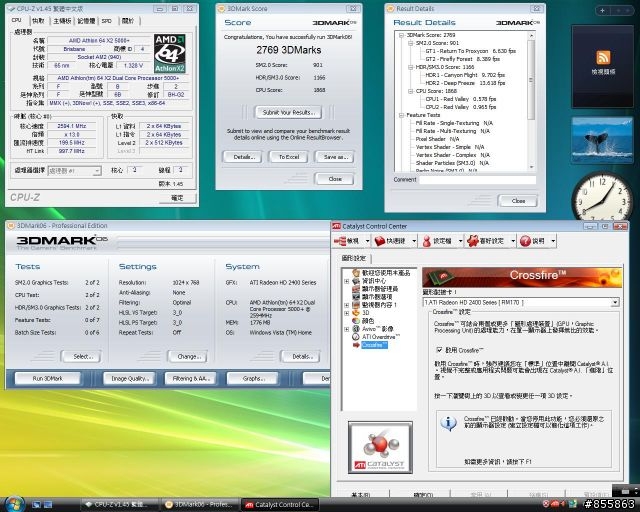The width and height of the screenshot is (640, 512).
Task: Select the 資訊中心 Information Center tree icon
Action: pos(356,281)
